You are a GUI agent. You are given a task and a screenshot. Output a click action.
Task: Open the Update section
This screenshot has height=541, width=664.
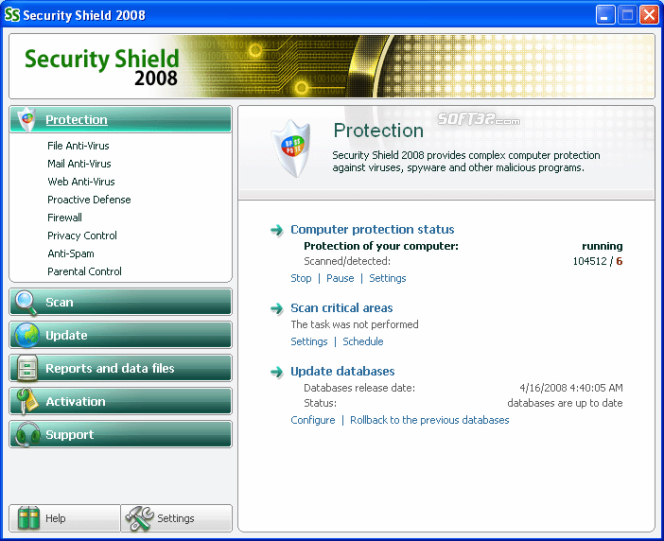coord(120,335)
